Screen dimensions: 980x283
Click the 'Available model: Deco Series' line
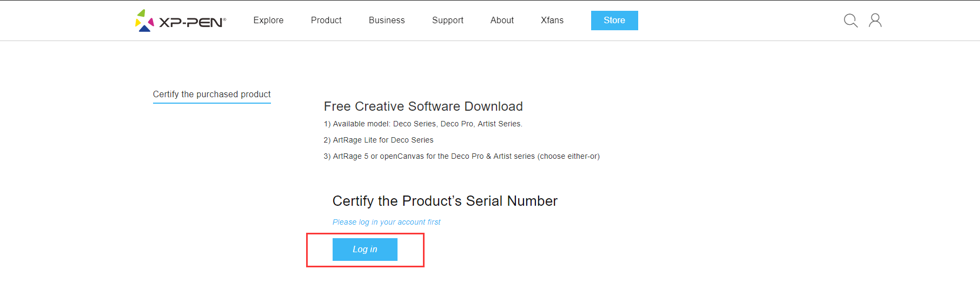click(423, 124)
